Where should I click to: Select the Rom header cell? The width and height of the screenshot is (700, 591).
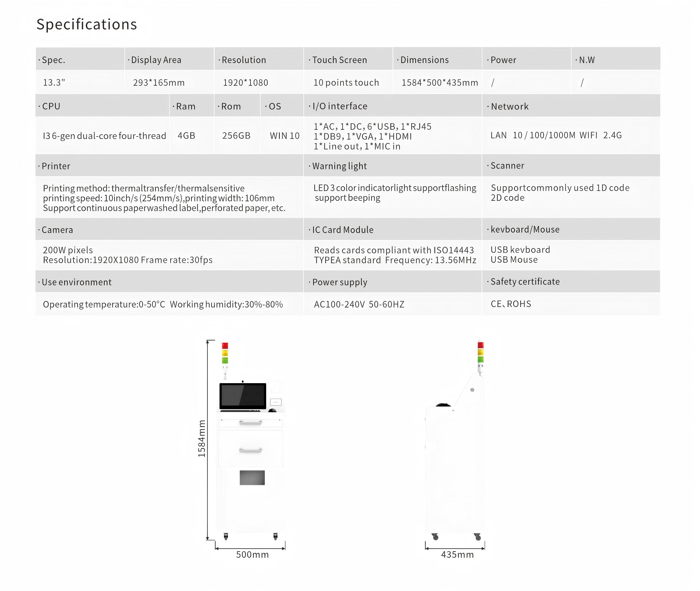[237, 106]
